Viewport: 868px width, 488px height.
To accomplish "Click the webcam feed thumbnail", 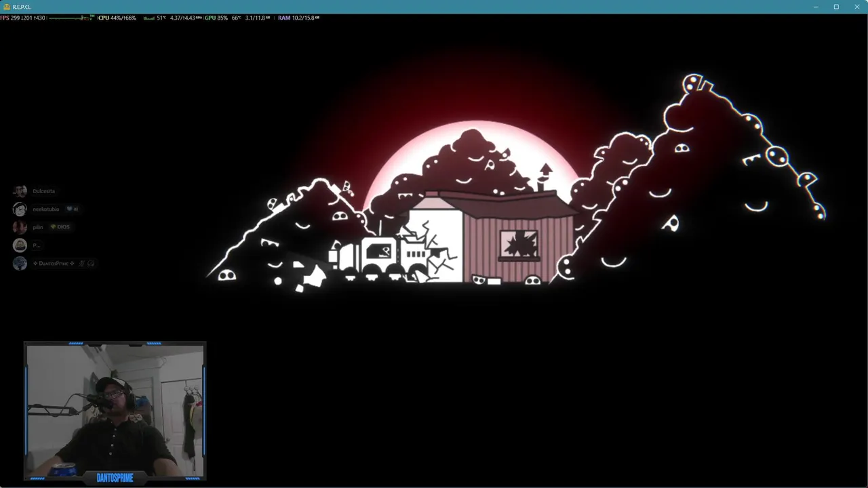I will point(115,410).
